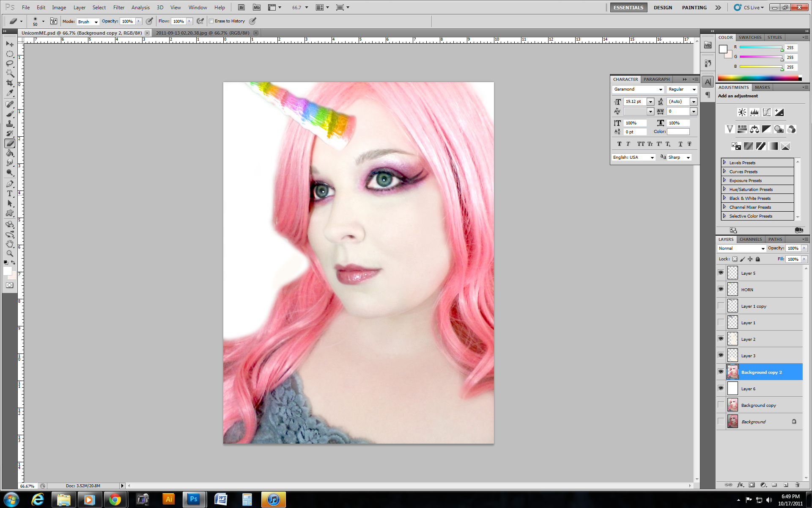Select the Zoom tool
This screenshot has width=812, height=508.
[x=10, y=254]
